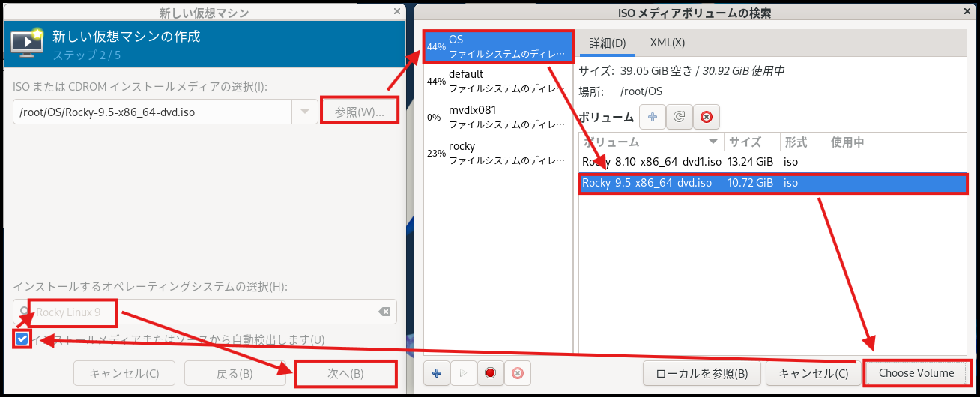Select the default storage pool
Screen dimensions: 980x397
click(x=498, y=81)
